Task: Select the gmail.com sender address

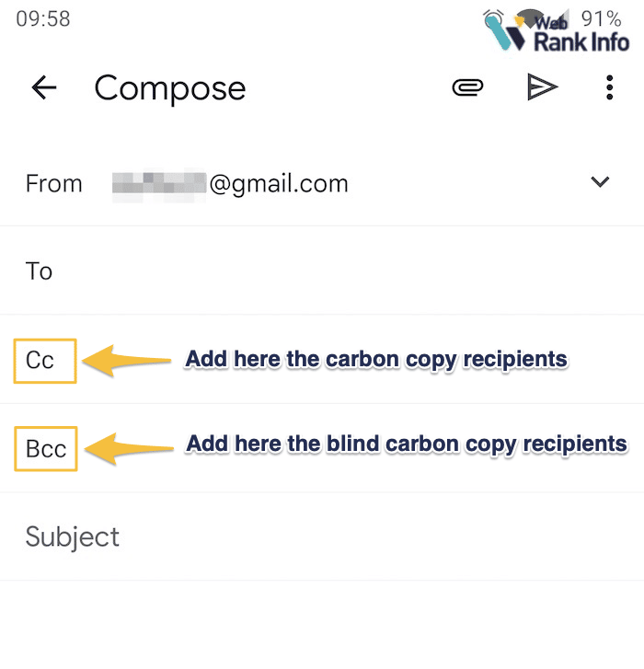Action: 230,183
